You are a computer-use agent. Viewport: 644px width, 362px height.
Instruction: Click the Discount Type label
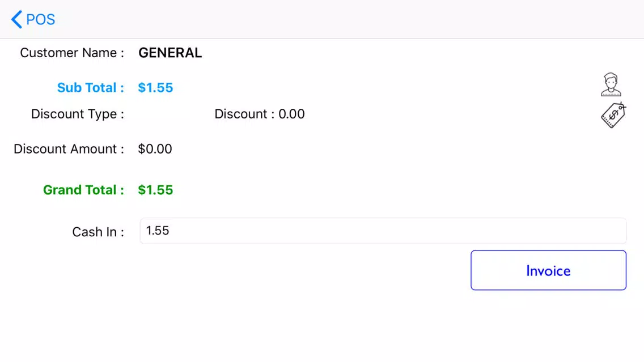click(x=77, y=114)
